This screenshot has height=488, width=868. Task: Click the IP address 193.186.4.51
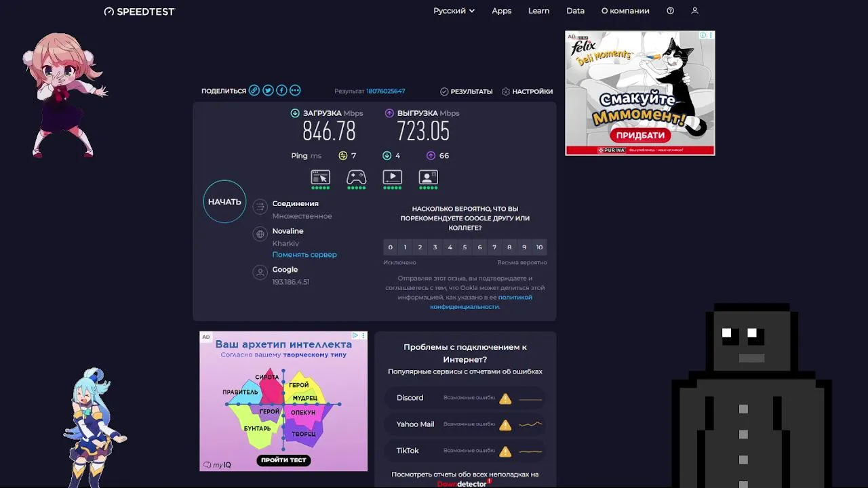(291, 282)
